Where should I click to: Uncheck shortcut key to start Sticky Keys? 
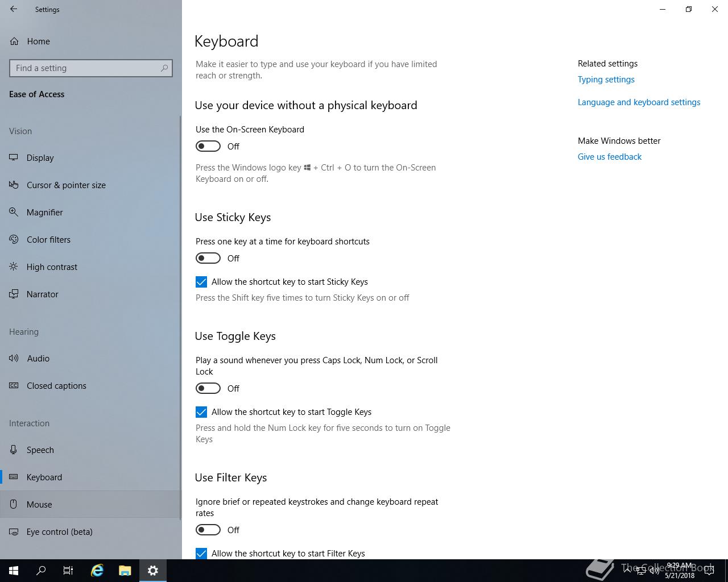201,282
